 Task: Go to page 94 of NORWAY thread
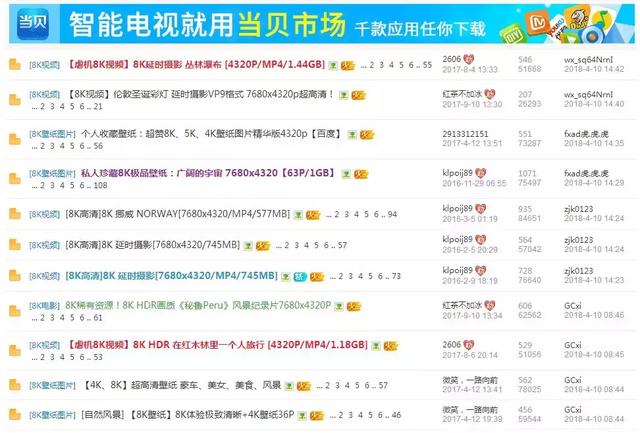point(392,214)
